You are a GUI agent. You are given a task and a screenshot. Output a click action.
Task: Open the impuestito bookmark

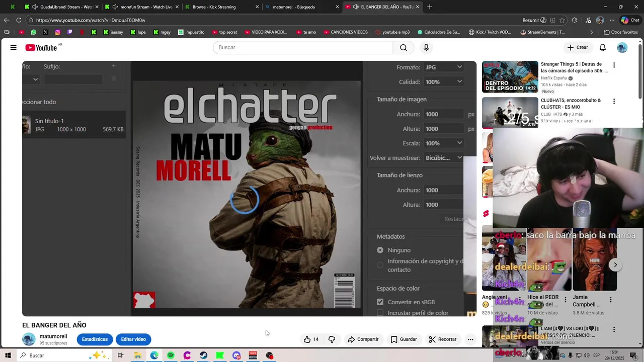pos(191,32)
